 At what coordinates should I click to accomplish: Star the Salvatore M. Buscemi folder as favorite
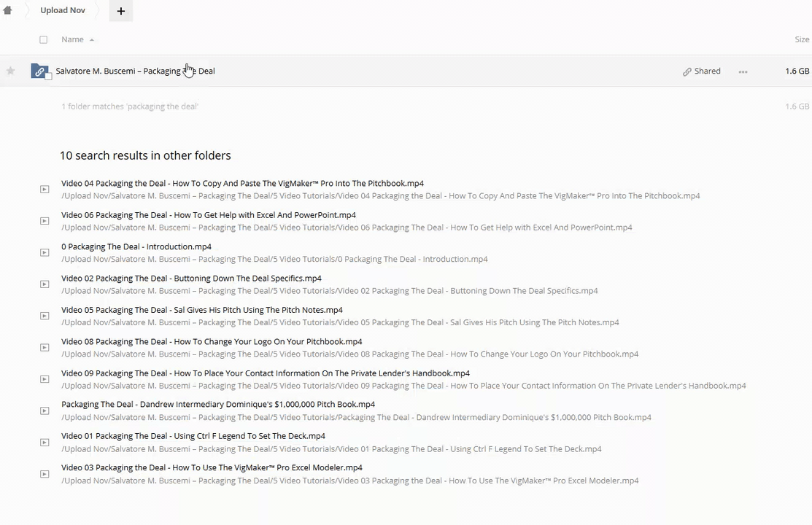point(10,71)
